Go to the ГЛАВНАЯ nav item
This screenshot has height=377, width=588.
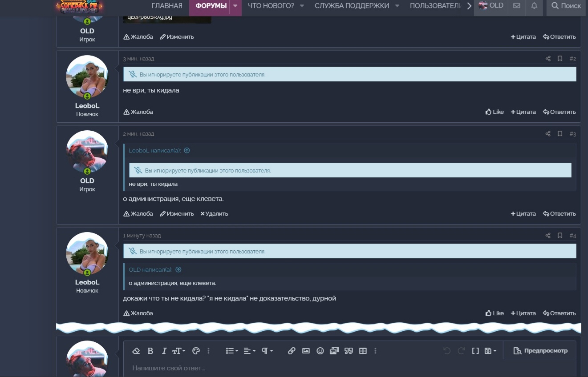point(167,6)
